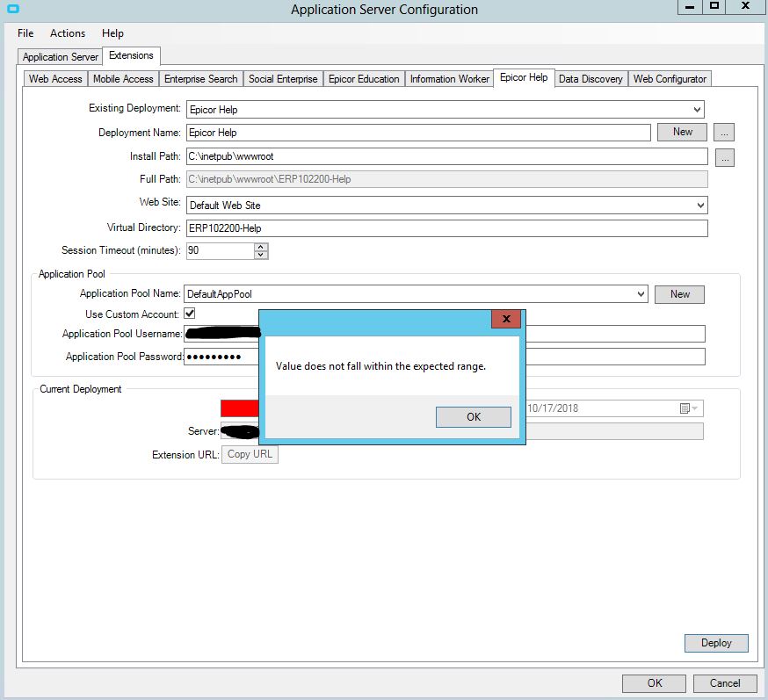768x700 pixels.
Task: Click into the Install Path field
Action: coord(446,156)
